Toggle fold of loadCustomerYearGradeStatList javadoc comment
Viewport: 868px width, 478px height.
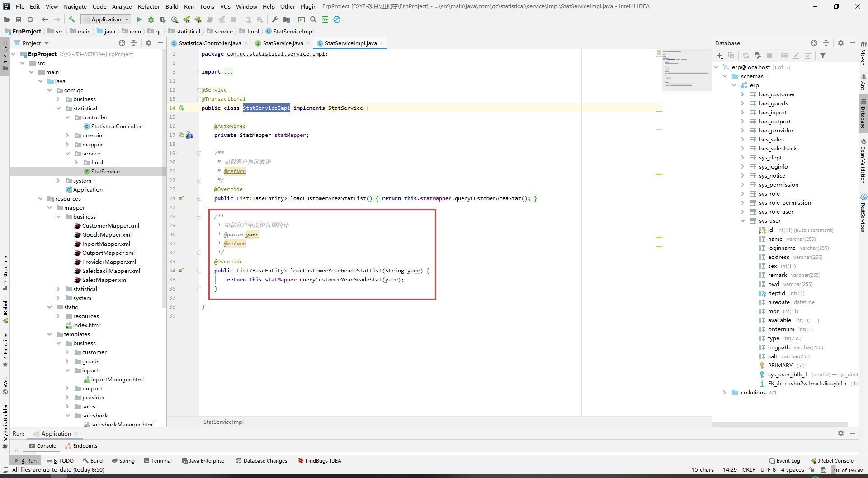click(x=199, y=216)
